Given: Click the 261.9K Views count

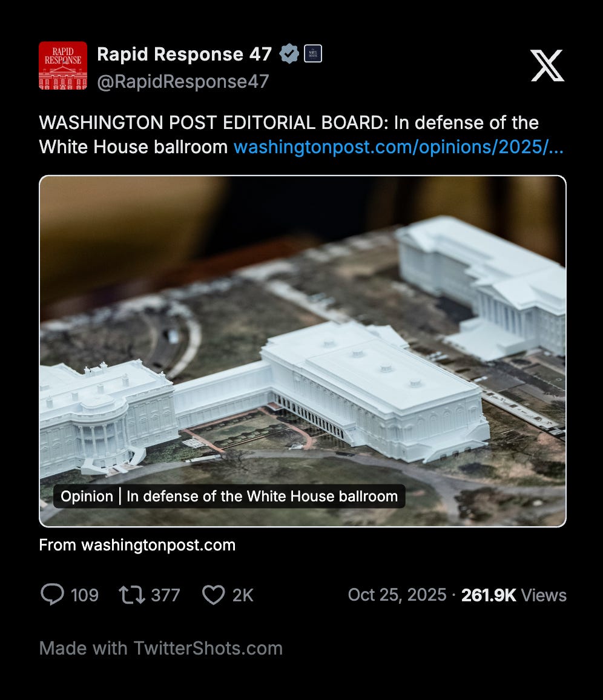Looking at the screenshot, I should [514, 595].
